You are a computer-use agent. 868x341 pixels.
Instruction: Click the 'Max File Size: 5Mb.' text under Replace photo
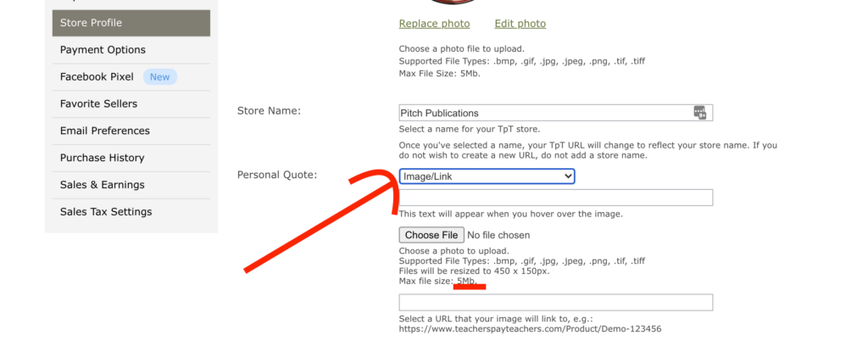point(440,73)
